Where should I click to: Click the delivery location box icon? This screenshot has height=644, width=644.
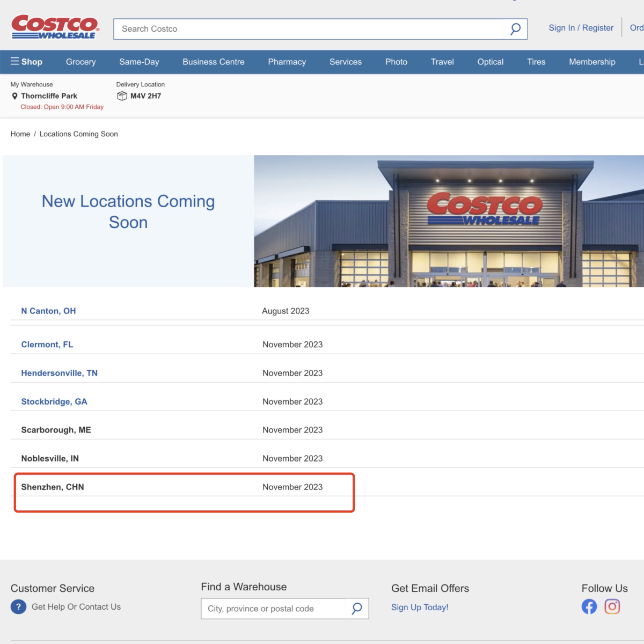point(122,96)
